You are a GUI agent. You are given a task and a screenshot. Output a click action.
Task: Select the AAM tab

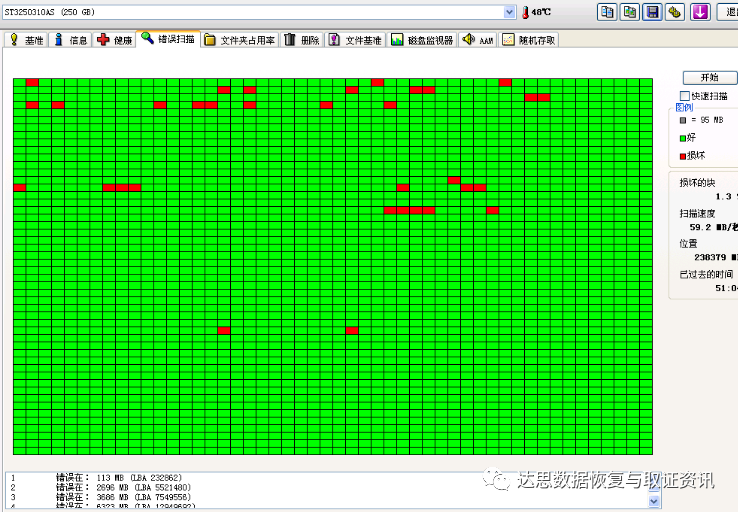[x=478, y=40]
